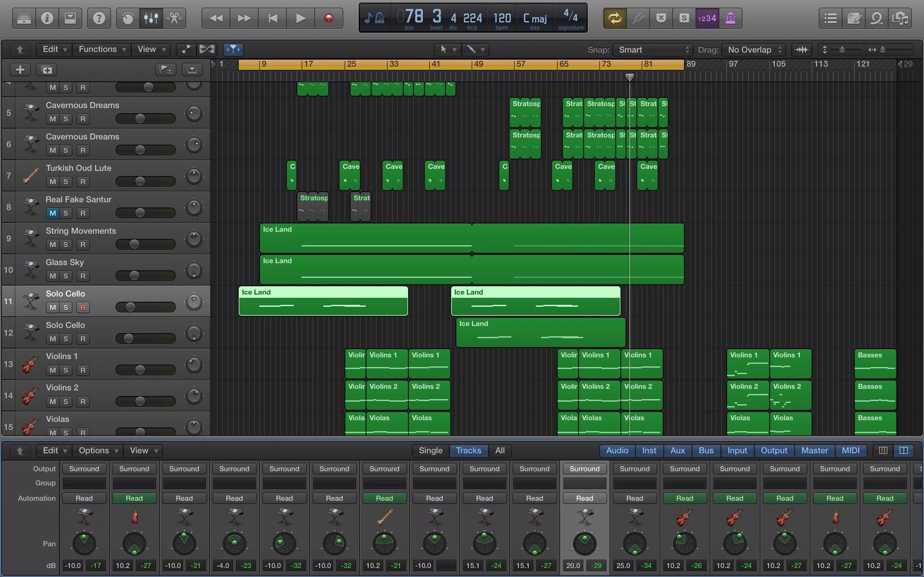Click the Add Track plus button

coord(20,70)
